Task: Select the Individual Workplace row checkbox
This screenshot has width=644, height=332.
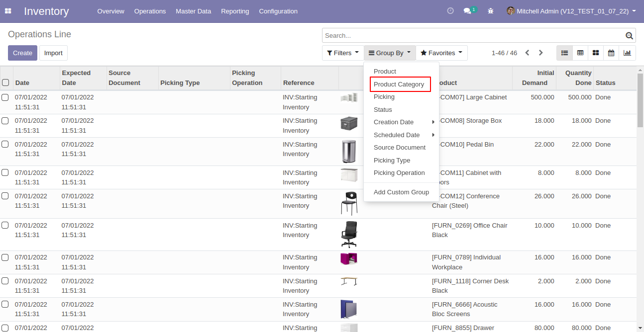Action: (5, 257)
